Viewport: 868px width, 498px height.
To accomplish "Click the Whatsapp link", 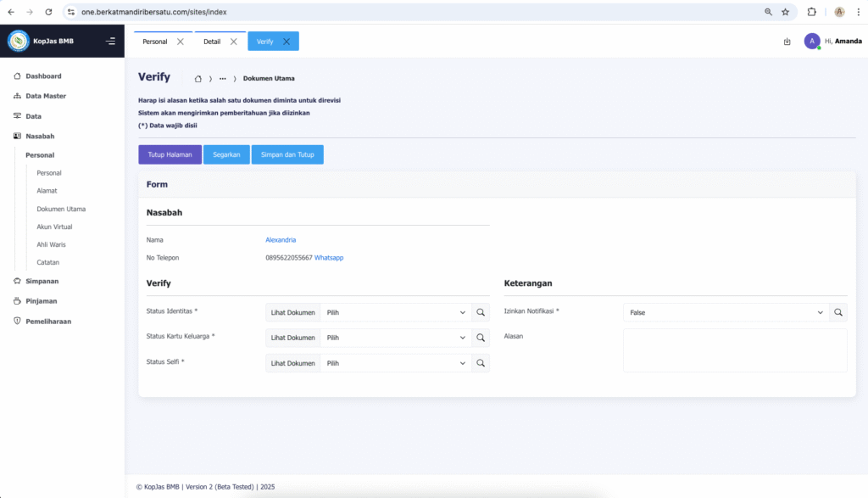I will [x=329, y=257].
